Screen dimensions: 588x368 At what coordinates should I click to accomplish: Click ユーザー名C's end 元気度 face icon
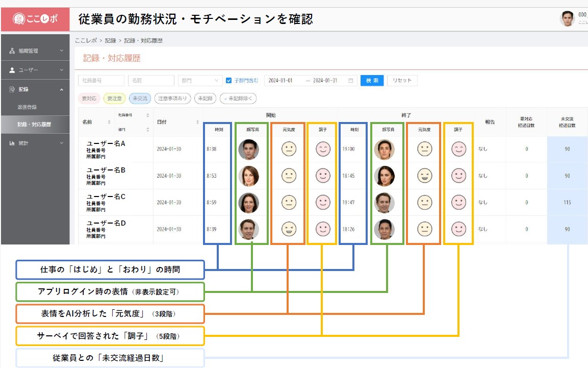point(424,202)
